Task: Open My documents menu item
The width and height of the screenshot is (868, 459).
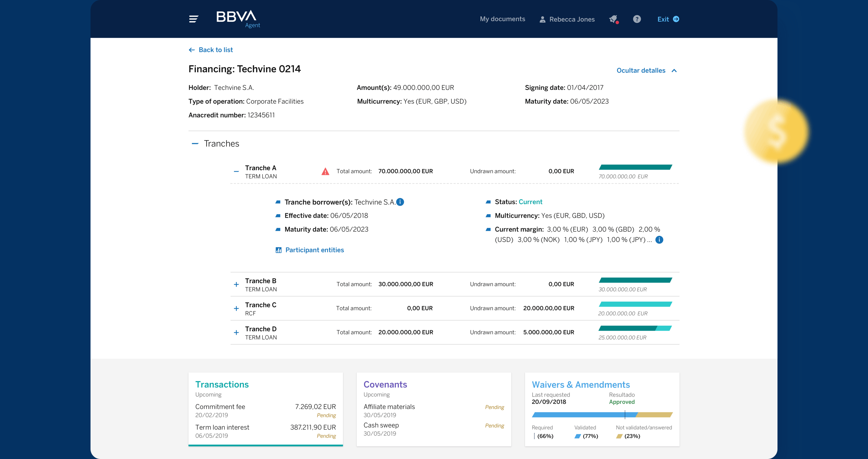Action: coord(503,19)
